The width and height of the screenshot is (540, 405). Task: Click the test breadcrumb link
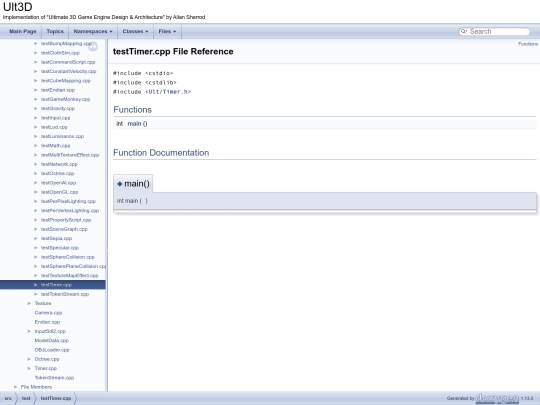coord(26,398)
